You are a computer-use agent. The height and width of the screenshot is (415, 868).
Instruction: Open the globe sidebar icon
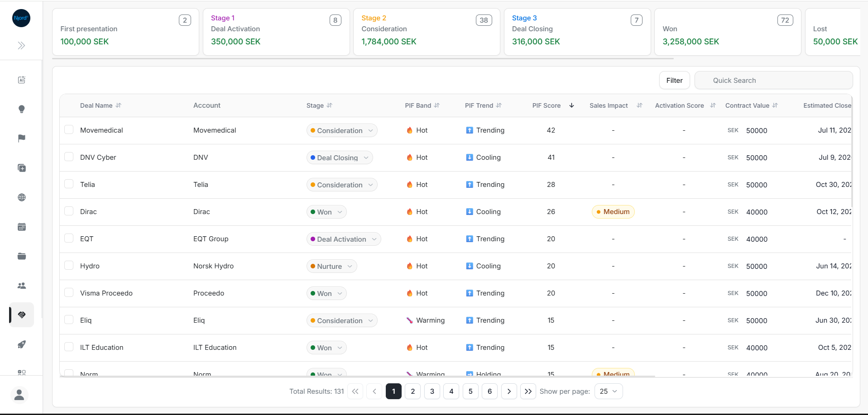click(x=21, y=197)
